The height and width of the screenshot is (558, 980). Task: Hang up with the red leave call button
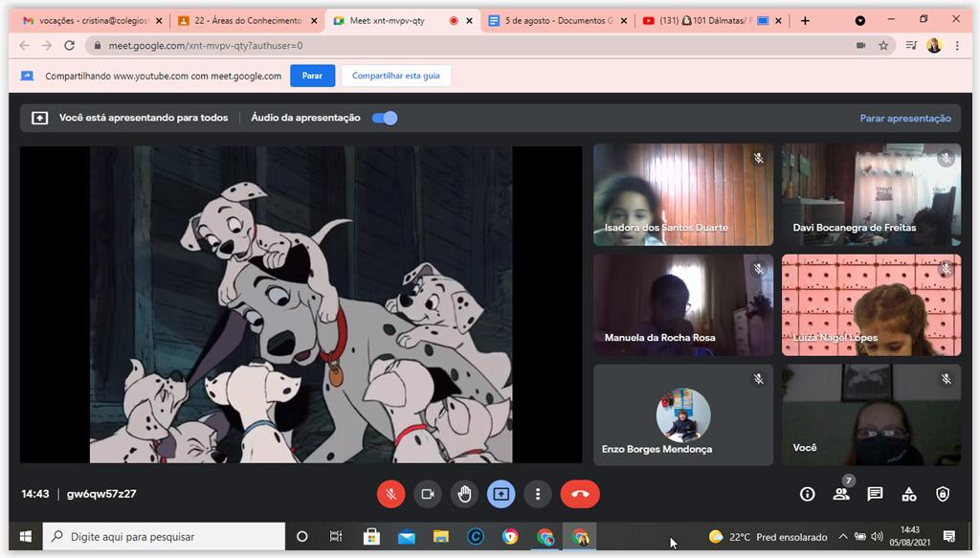tap(580, 494)
